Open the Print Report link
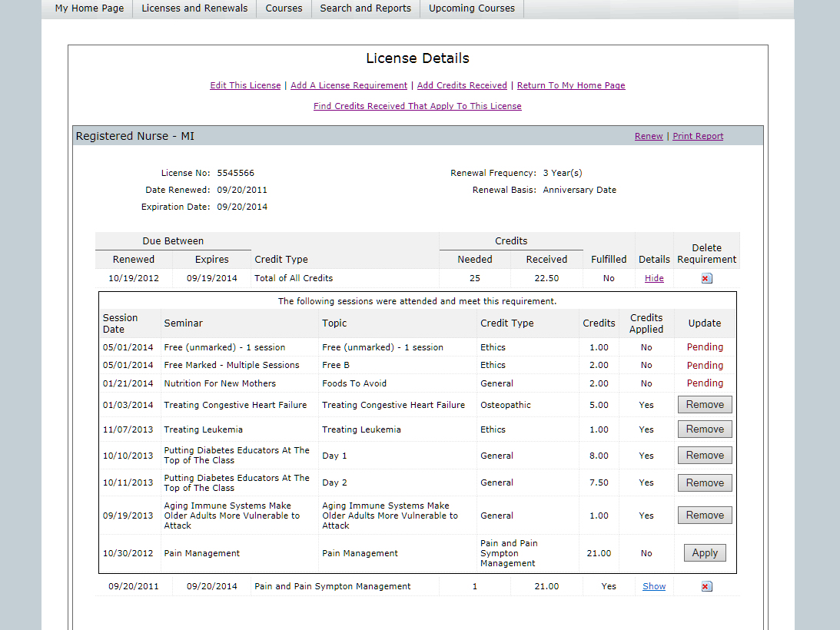The height and width of the screenshot is (630, 840). [698, 136]
